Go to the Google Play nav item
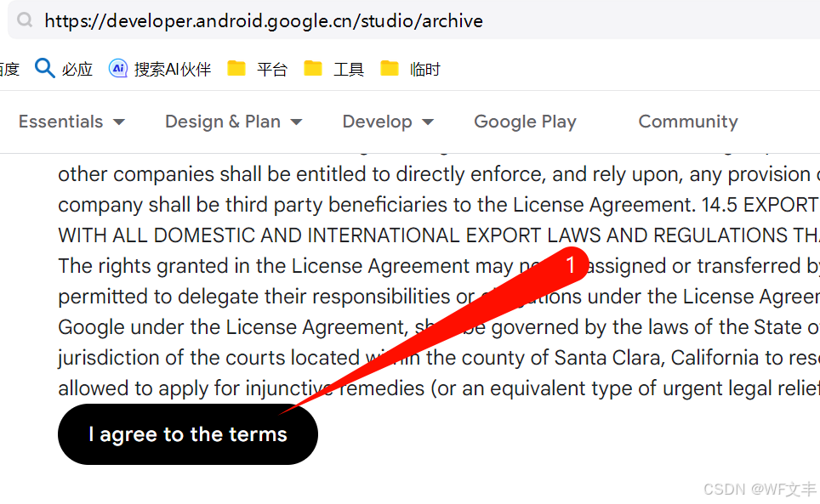This screenshot has height=504, width=820. 525,122
